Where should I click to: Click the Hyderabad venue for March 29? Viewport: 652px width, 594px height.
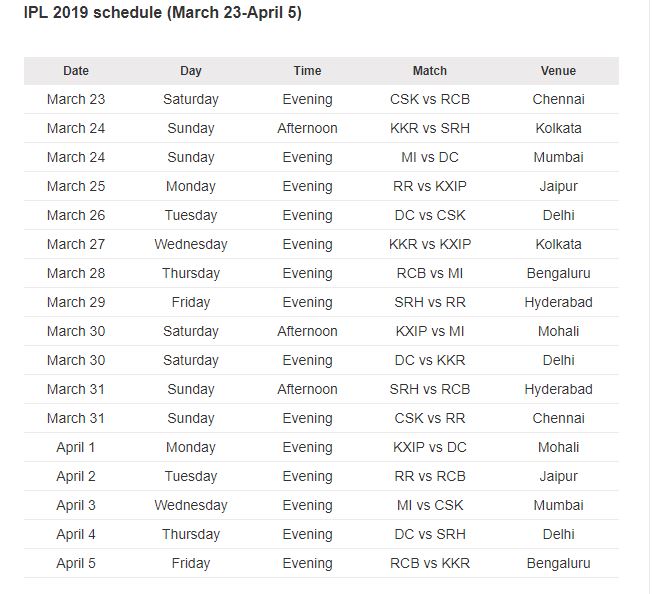(x=558, y=303)
